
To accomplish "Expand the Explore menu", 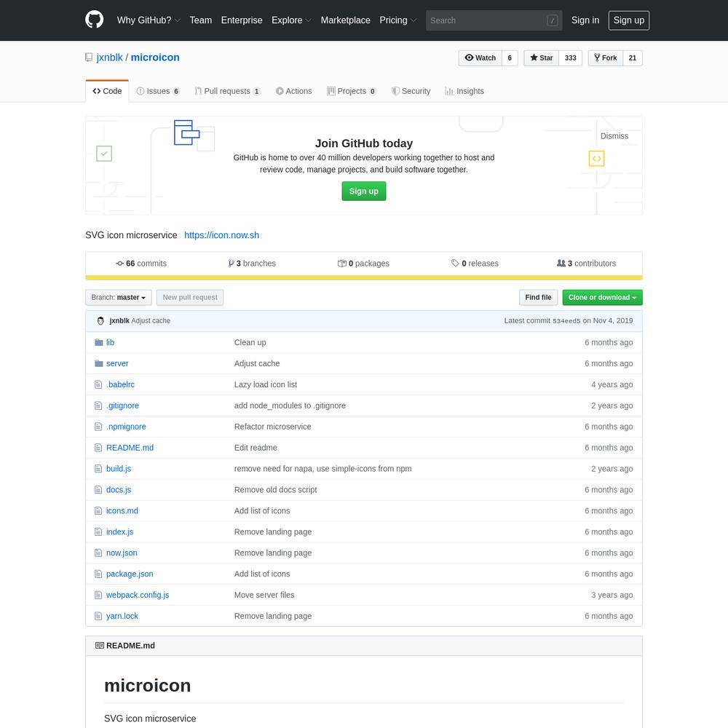I will pos(291,20).
